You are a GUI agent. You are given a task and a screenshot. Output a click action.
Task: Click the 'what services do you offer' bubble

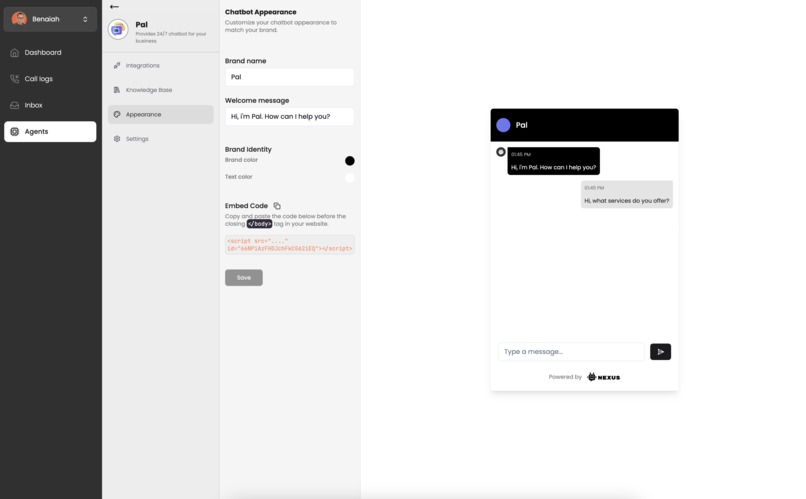[627, 194]
